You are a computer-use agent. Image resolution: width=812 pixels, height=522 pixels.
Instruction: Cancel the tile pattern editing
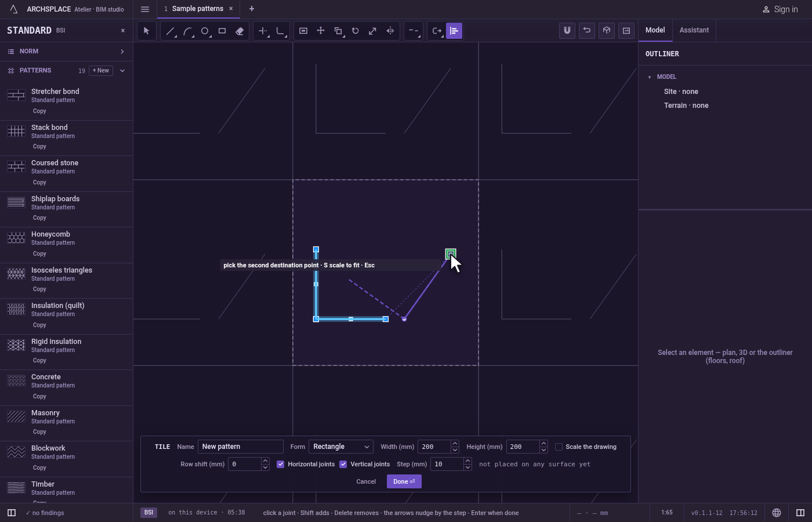[366, 481]
